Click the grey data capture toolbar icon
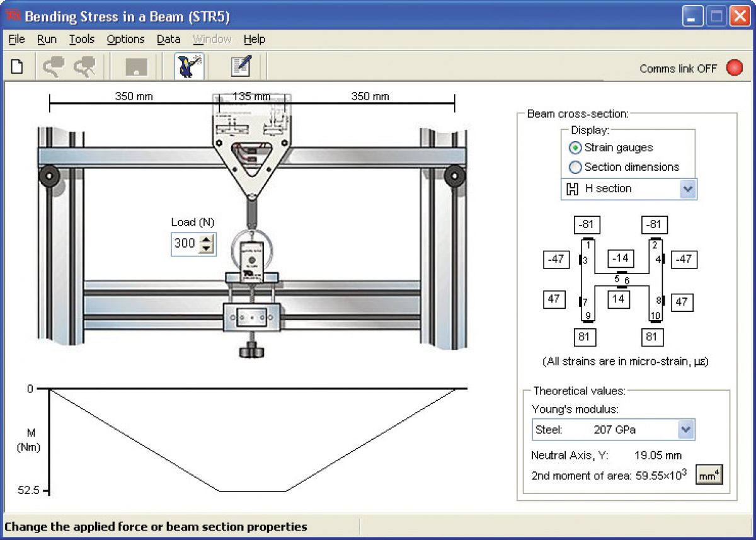This screenshot has height=540, width=756. 136,66
